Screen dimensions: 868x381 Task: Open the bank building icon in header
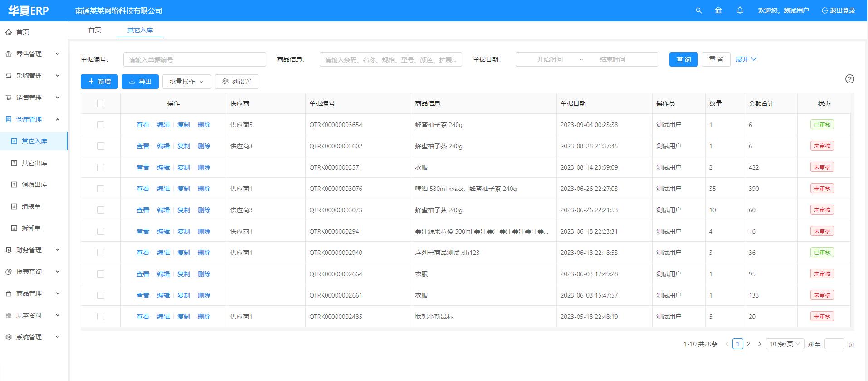click(x=718, y=10)
